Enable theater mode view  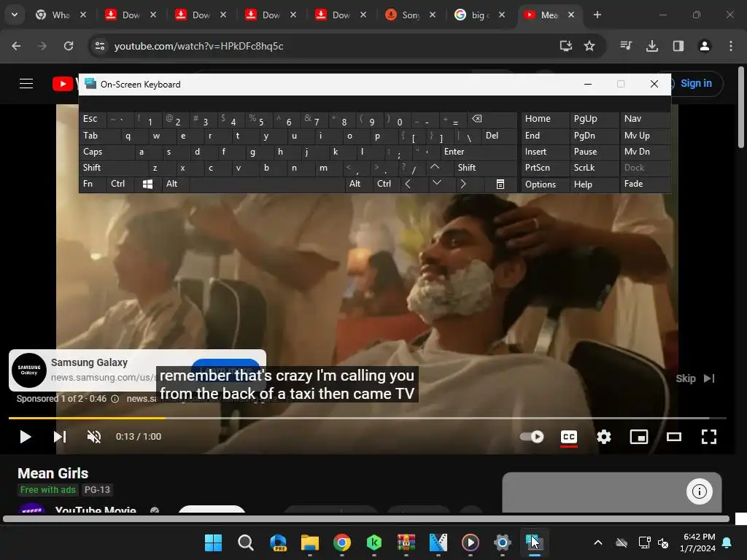tap(673, 437)
